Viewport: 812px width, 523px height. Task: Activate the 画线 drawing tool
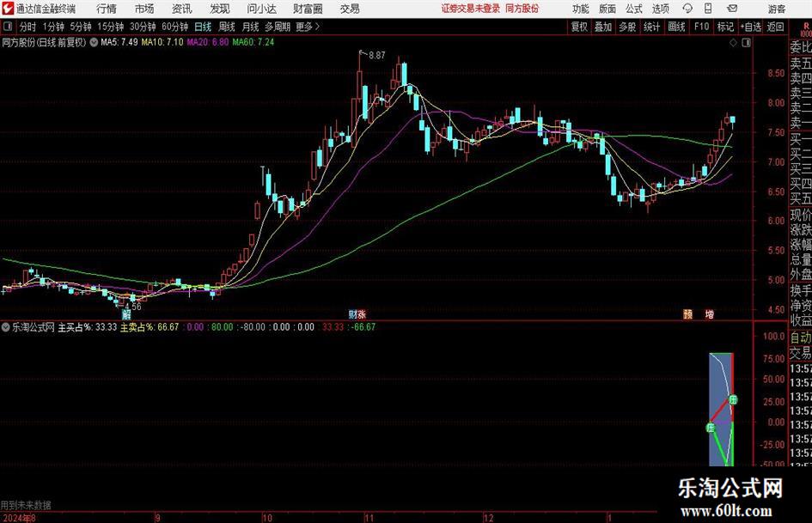click(x=677, y=27)
